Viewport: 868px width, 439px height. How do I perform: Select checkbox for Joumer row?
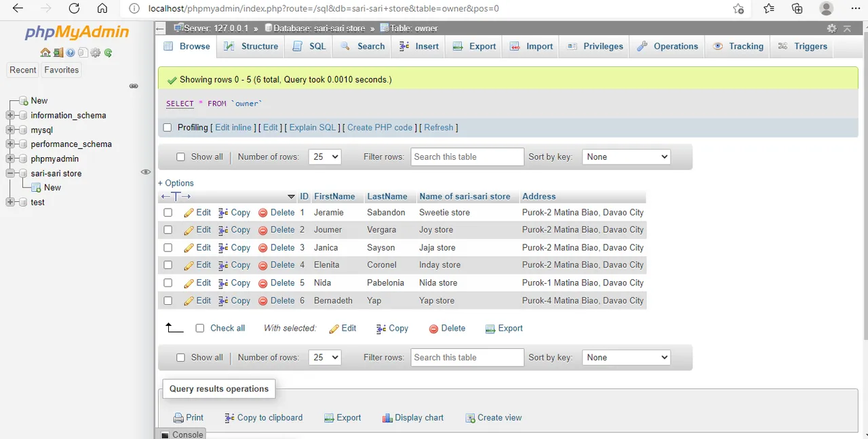click(168, 230)
